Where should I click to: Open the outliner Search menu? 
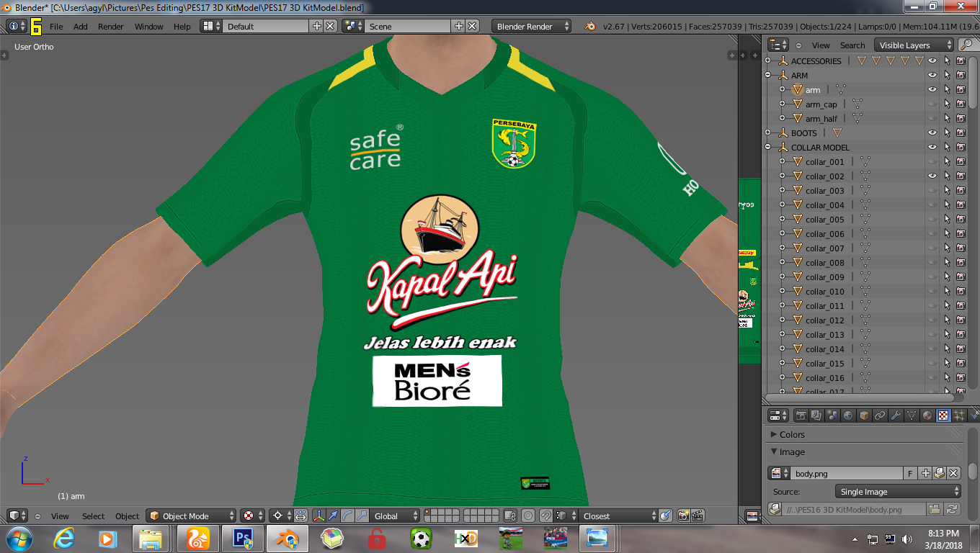point(852,45)
